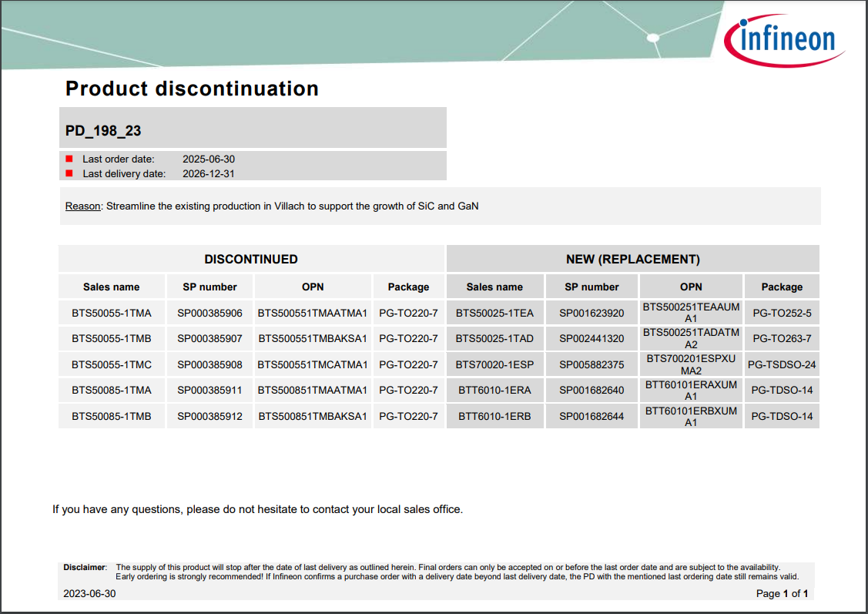Click the Infineon logo

pos(784,39)
